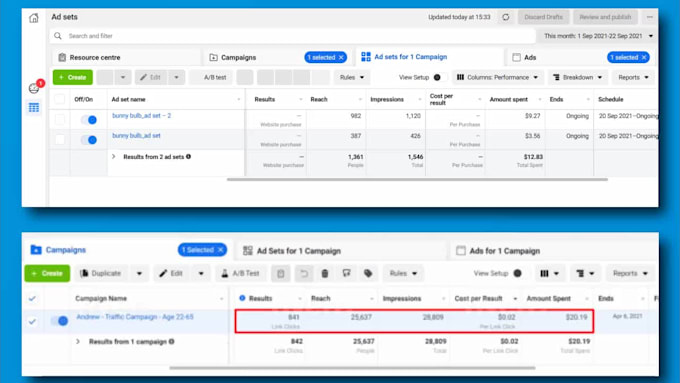Click the export/preview icon next to trash
Image resolution: width=680 pixels, height=383 pixels.
pos(347,273)
